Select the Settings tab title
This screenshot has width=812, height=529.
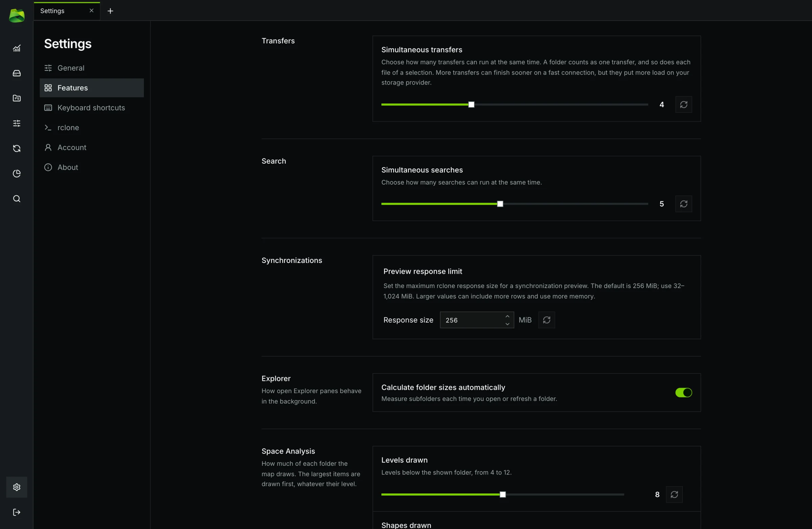point(52,11)
